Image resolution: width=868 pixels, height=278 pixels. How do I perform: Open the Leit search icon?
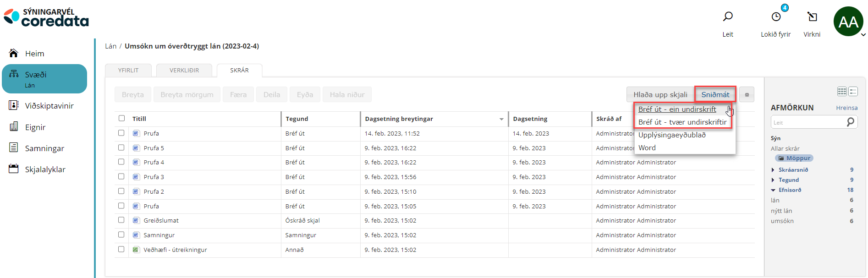pyautogui.click(x=728, y=17)
